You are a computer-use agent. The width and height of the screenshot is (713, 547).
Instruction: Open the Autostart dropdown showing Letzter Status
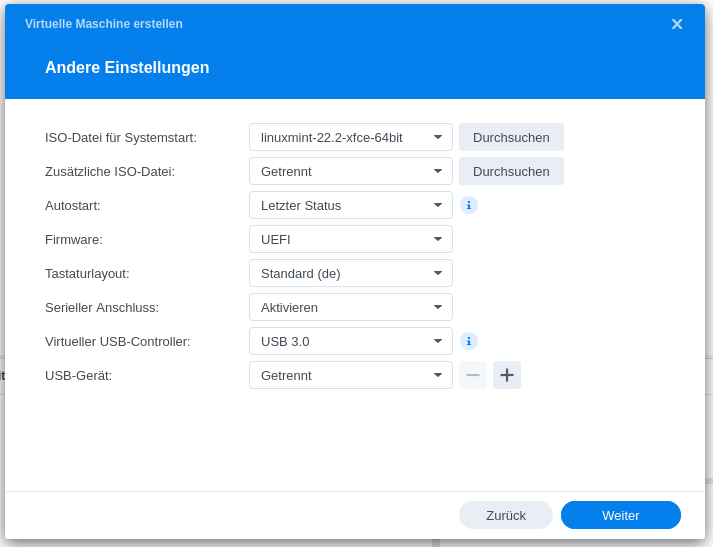351,205
